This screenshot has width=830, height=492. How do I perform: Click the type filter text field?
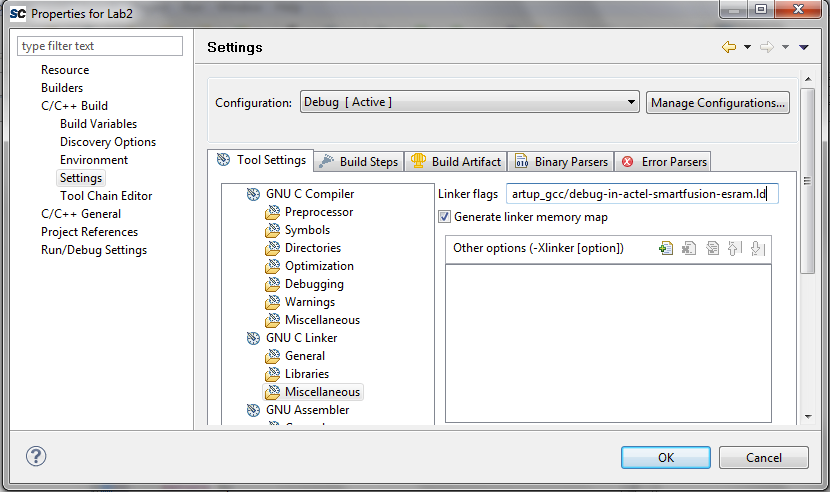(100, 46)
